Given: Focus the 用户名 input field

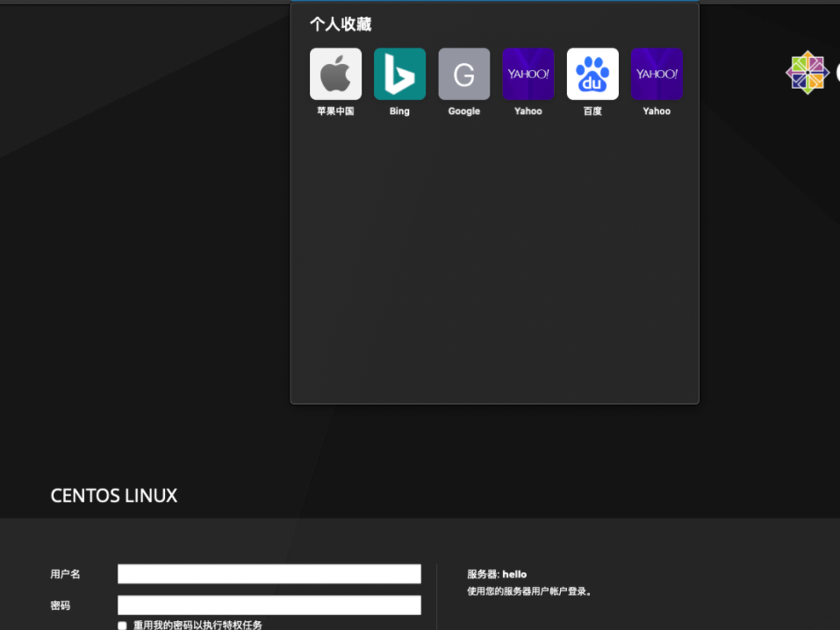Looking at the screenshot, I should [x=269, y=574].
